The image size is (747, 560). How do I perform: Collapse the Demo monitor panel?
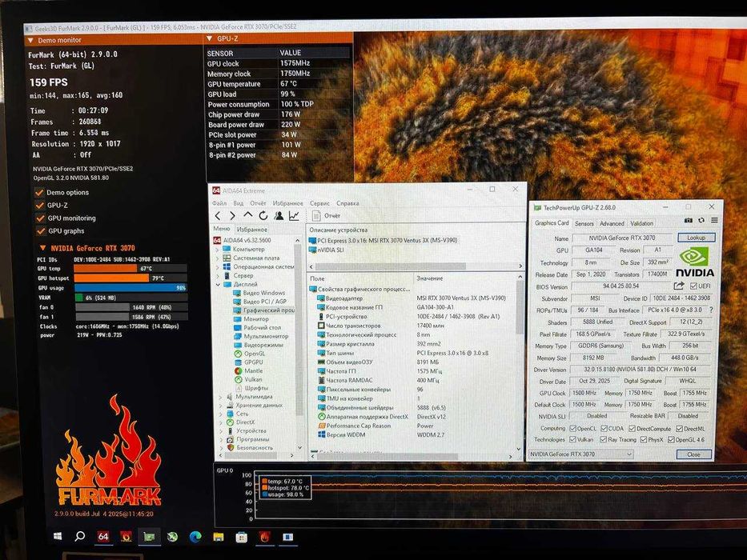pos(31,41)
